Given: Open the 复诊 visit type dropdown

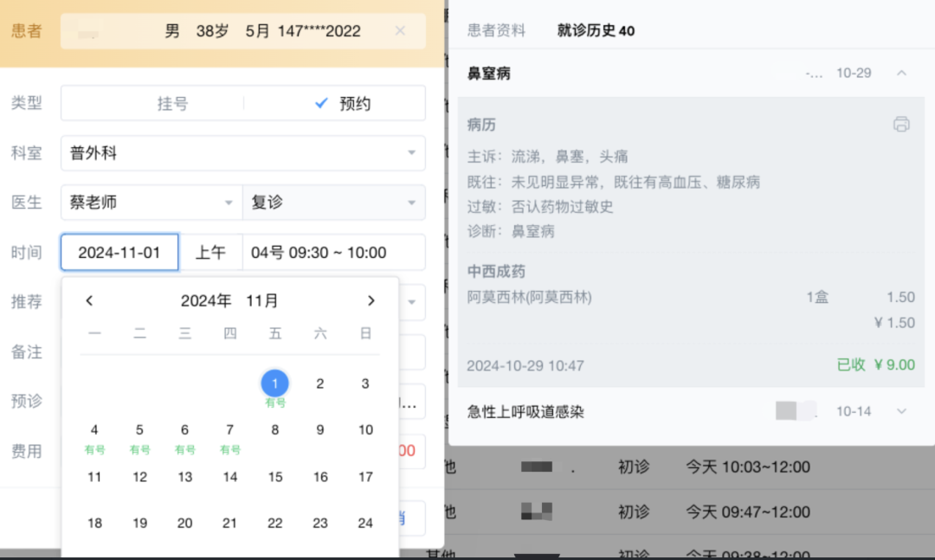Looking at the screenshot, I should (333, 203).
